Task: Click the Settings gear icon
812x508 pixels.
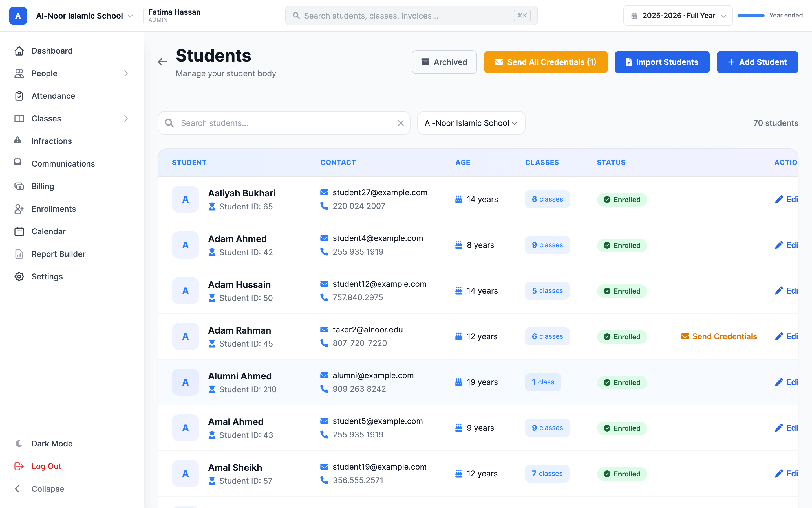Action: (19, 277)
